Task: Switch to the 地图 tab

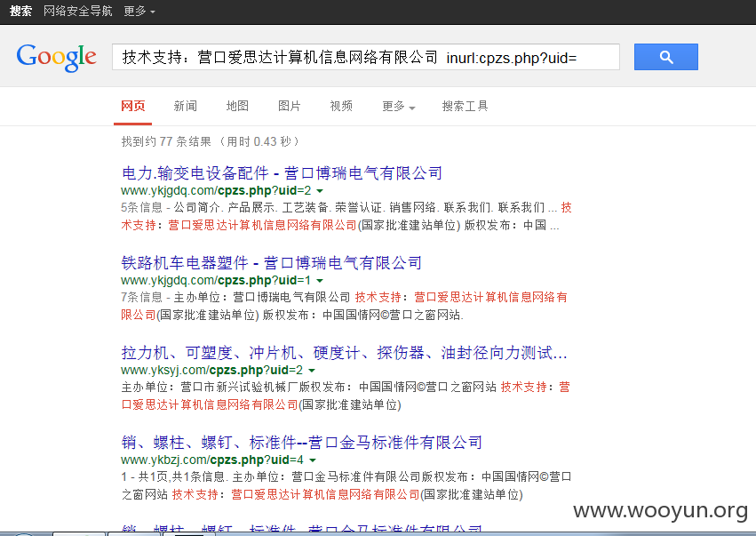Action: coord(237,106)
